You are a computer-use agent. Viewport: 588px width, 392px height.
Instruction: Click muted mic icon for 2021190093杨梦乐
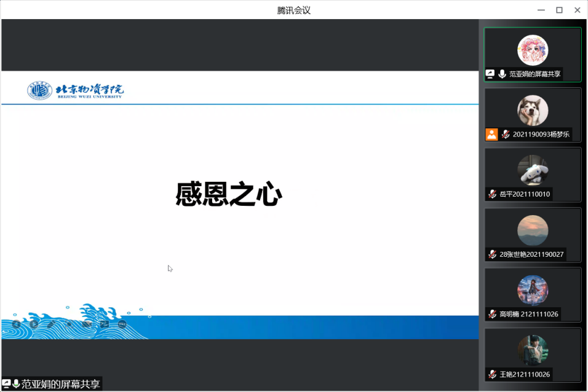point(506,134)
